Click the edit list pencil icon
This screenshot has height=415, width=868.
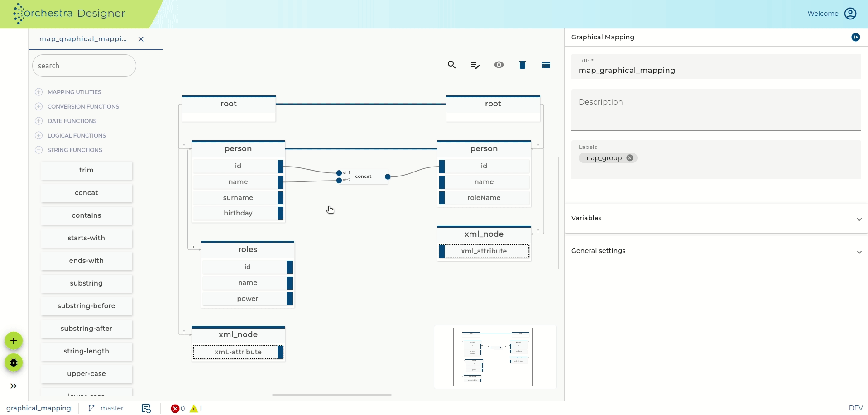pos(475,65)
